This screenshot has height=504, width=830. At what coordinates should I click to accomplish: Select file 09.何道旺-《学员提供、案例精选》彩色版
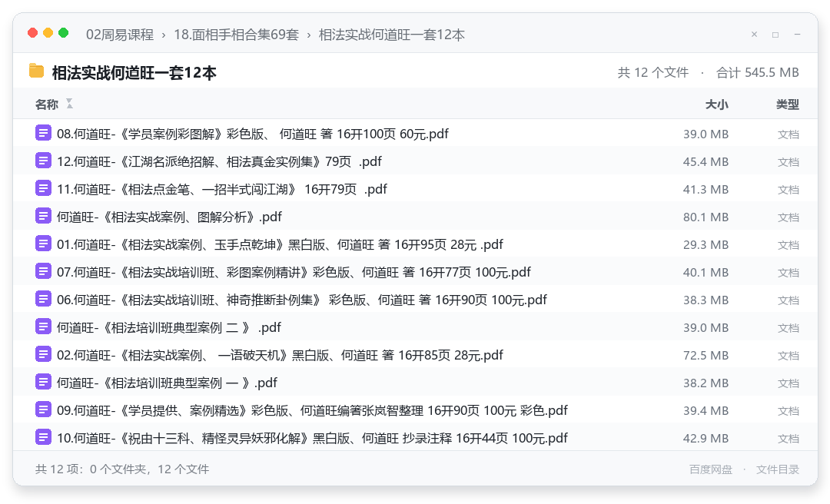pos(415,409)
